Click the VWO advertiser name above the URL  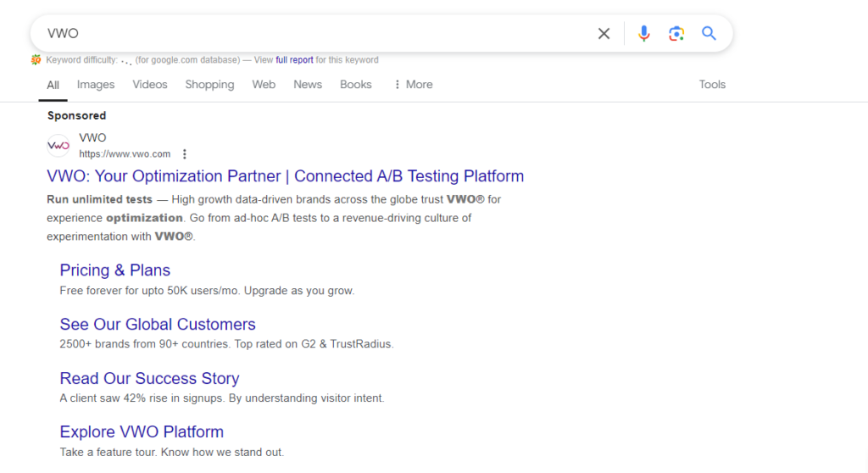tap(92, 137)
